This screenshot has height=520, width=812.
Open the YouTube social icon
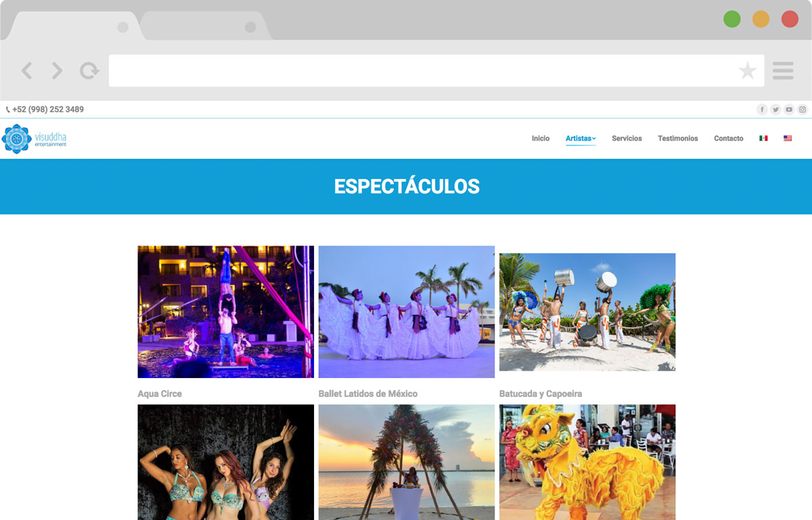click(x=789, y=110)
